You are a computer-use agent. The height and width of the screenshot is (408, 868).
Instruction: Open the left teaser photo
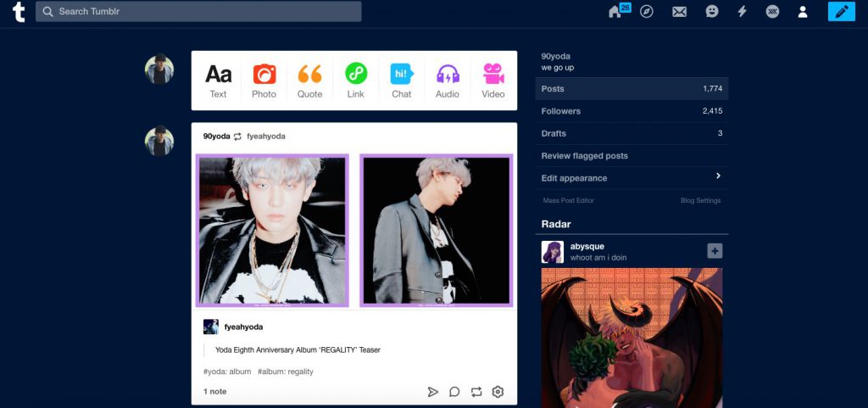tap(272, 231)
